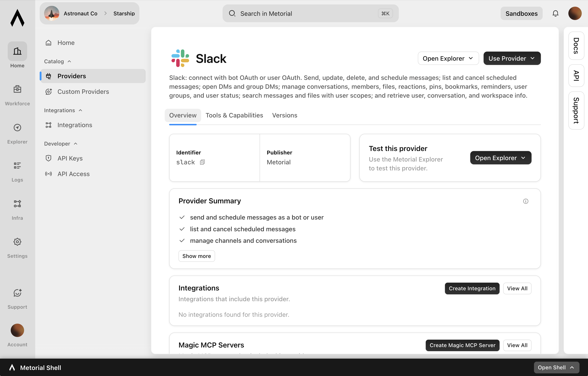Switch to the Tools & Capabilities tab
Screen dimensions: 588x376
pos(234,115)
